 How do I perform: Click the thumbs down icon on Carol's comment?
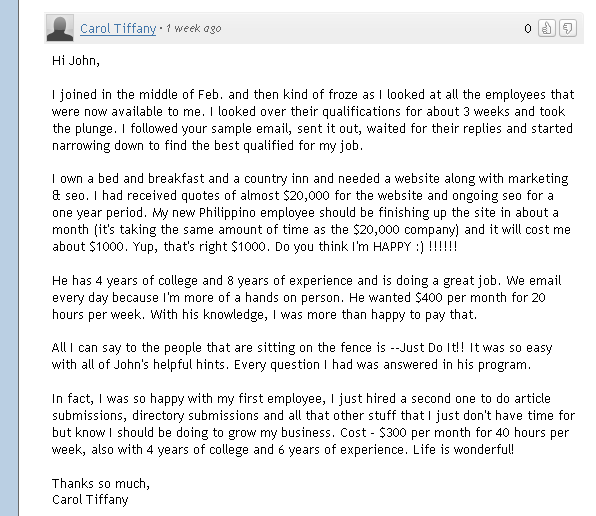[567, 28]
